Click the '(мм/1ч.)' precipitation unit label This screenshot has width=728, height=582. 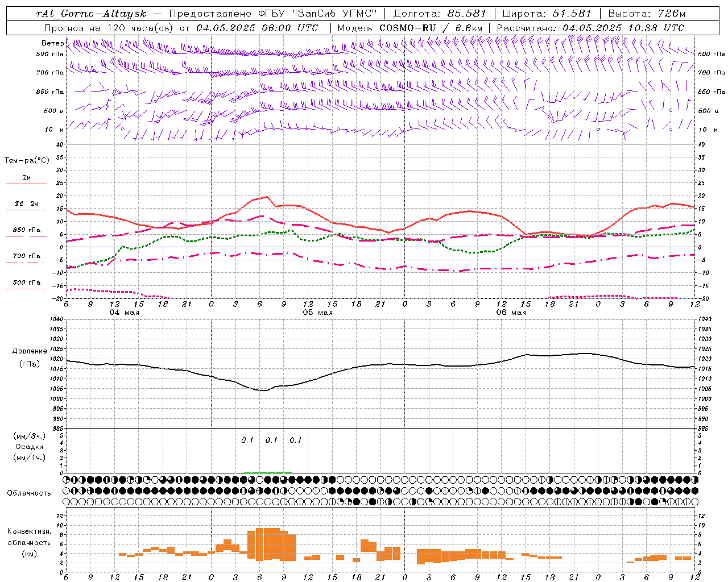tap(29, 458)
